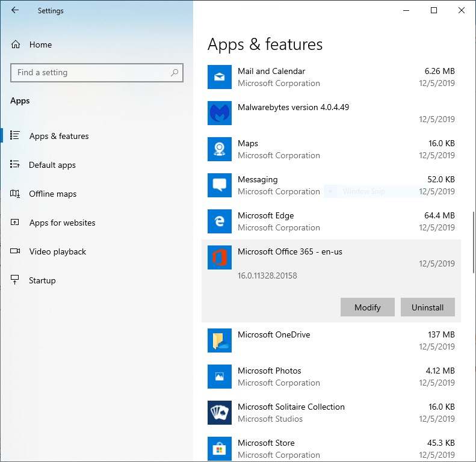Select Microsoft Solitaire Collection entry name
476x462 pixels.
[291, 407]
